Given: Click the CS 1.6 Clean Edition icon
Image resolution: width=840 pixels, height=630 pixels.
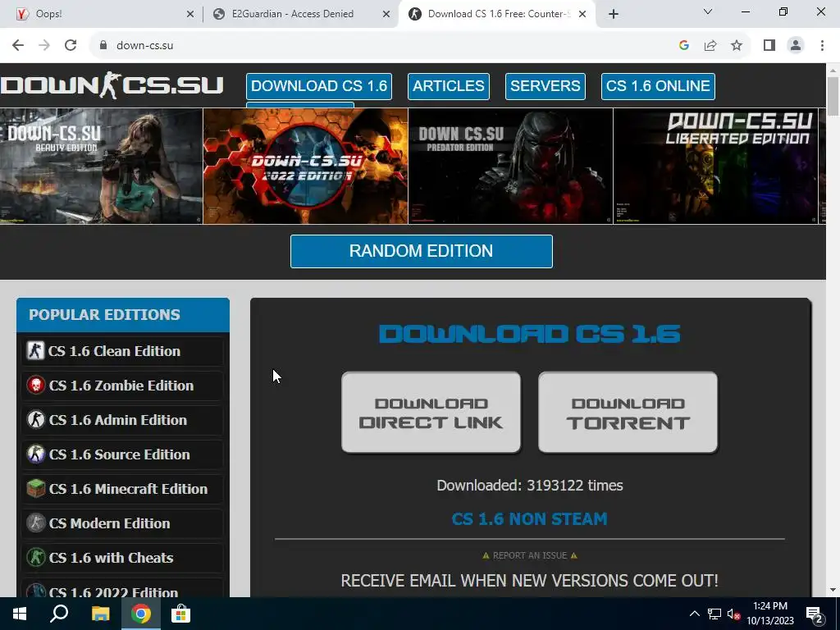Looking at the screenshot, I should coord(36,351).
